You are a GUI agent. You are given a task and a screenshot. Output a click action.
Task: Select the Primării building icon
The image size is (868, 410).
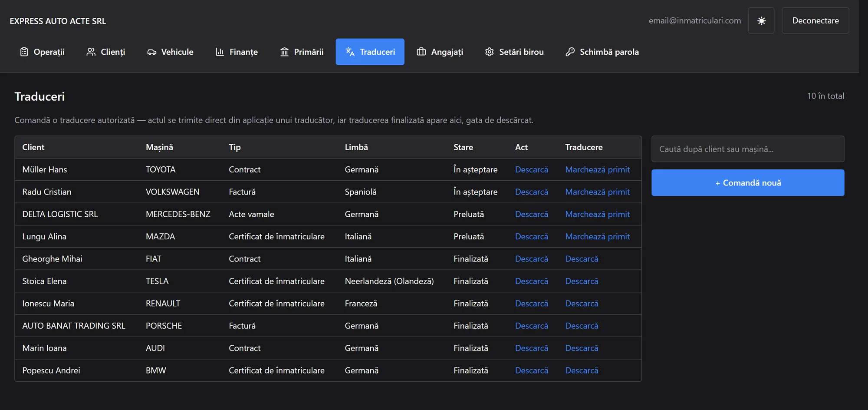tap(284, 52)
